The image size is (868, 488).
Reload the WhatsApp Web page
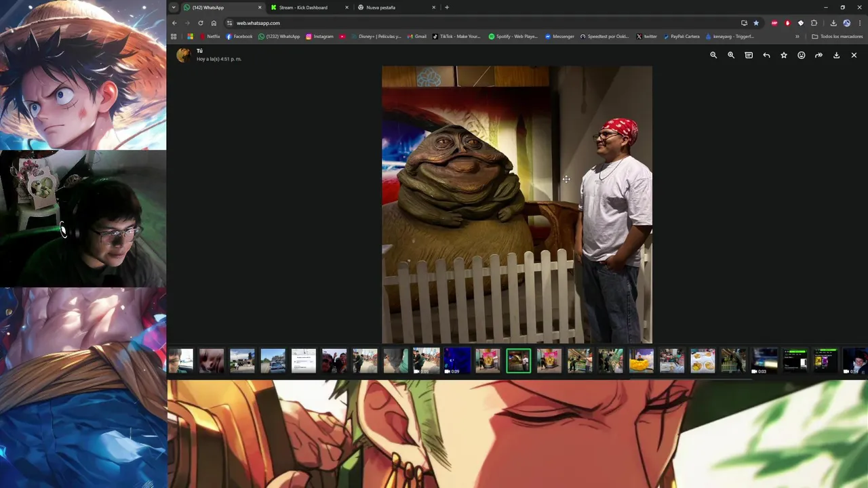pyautogui.click(x=201, y=23)
